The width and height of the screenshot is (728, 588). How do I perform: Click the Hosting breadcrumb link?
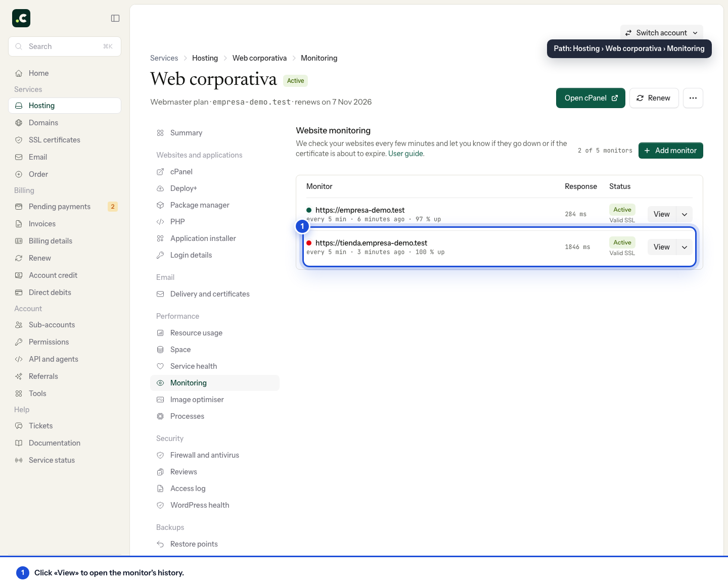[x=205, y=58]
